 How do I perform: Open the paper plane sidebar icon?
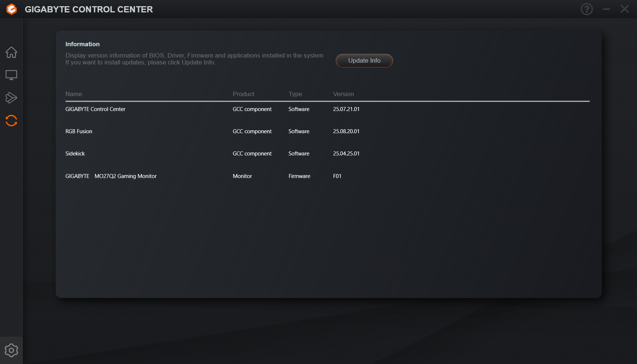click(11, 98)
